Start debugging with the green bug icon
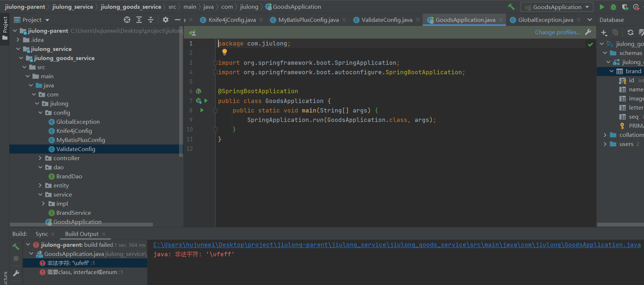The width and height of the screenshot is (644, 285). (x=613, y=7)
